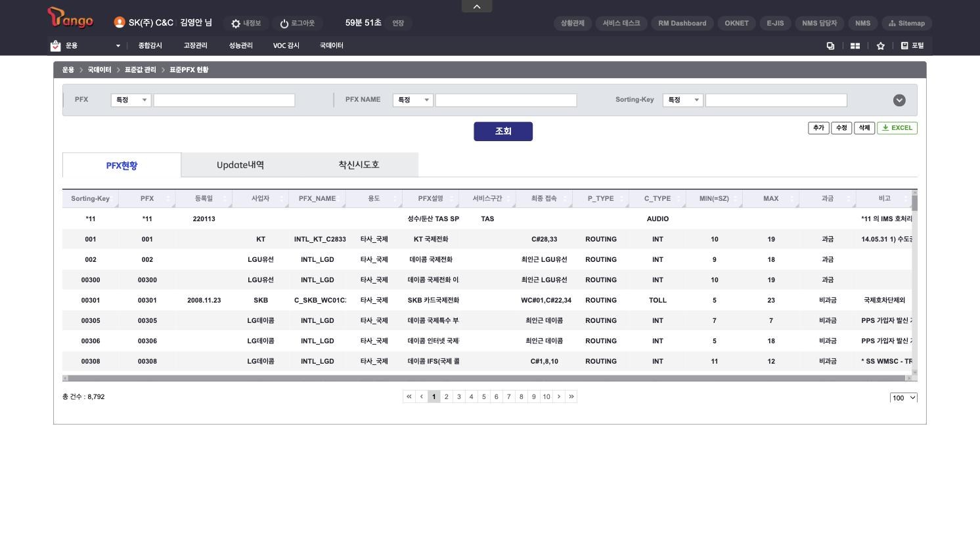Jump to the last page
This screenshot has width=980, height=533.
click(571, 396)
